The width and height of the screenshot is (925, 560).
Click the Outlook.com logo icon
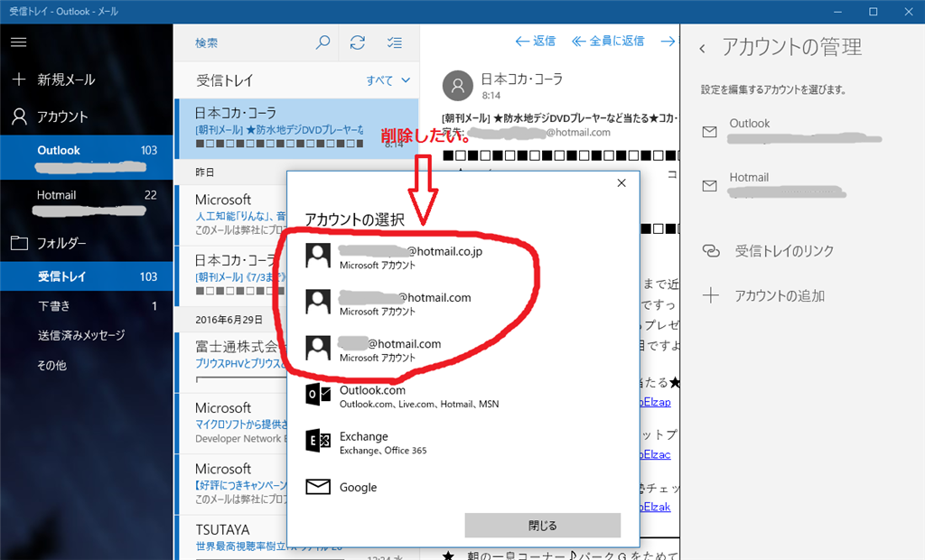pyautogui.click(x=318, y=394)
